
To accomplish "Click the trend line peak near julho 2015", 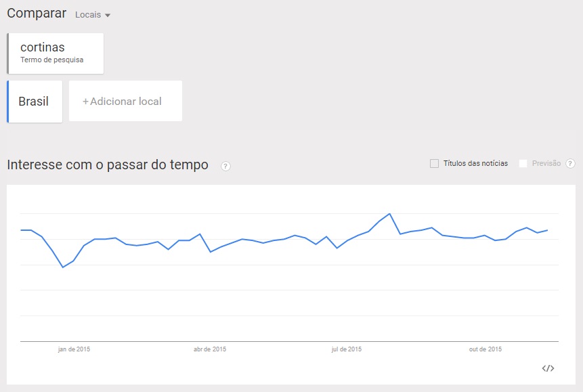I will pos(390,213).
